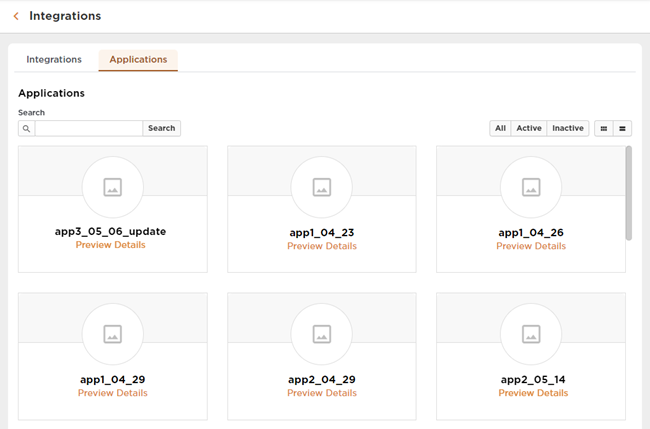This screenshot has height=429, width=650.
Task: Select the Applications tab
Action: tap(138, 60)
